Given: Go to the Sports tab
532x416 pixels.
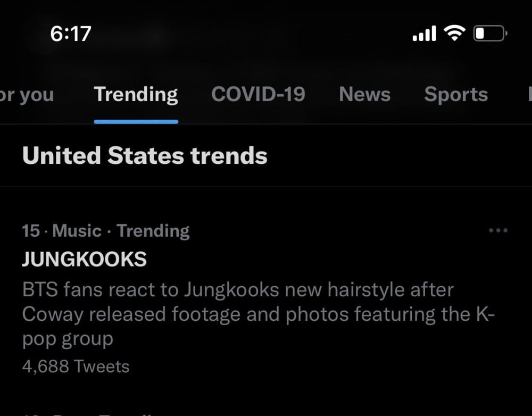Looking at the screenshot, I should coord(456,95).
